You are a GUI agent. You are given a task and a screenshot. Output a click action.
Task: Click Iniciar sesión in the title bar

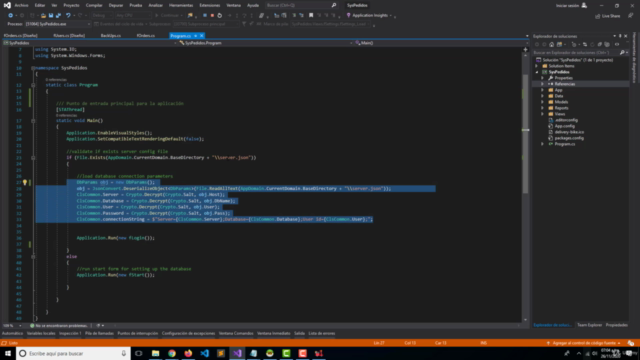point(571,5)
